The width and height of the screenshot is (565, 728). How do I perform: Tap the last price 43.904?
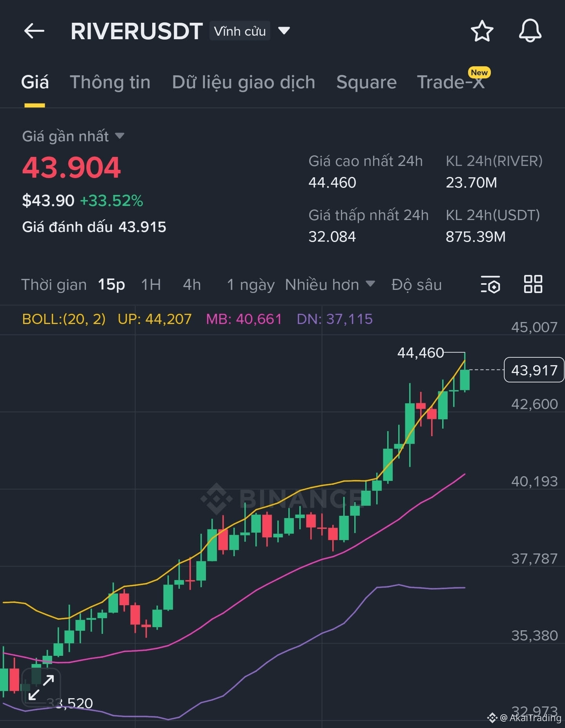(71, 167)
